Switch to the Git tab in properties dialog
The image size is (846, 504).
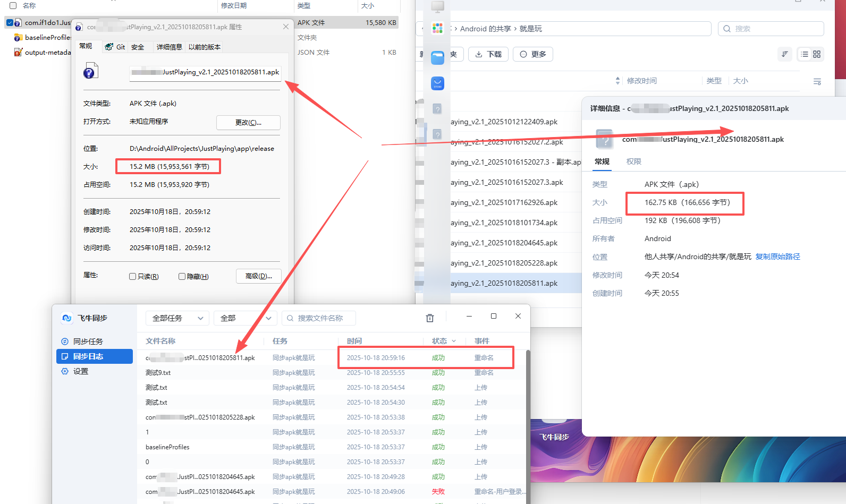coord(115,47)
